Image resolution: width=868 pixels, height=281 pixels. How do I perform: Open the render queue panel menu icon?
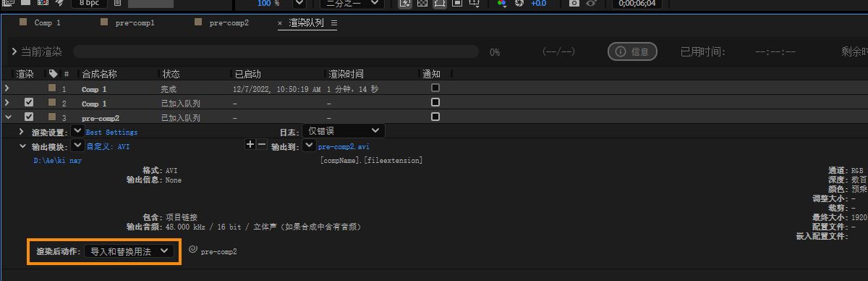(333, 23)
